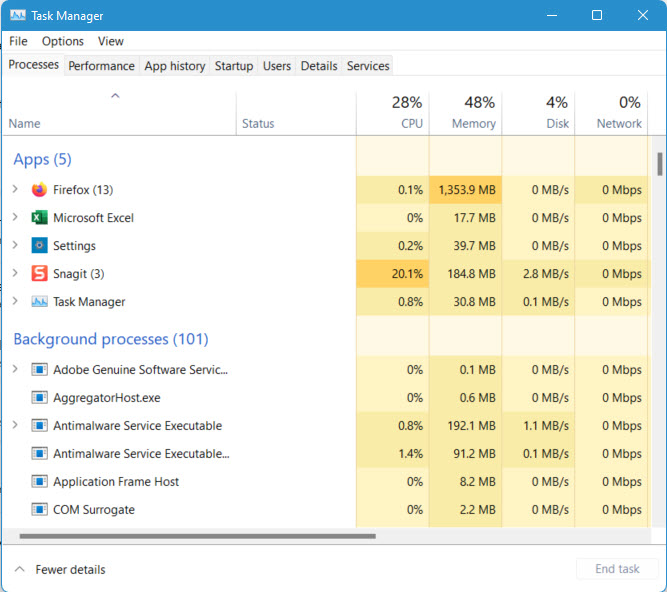
Task: Click the Snagit app icon
Action: point(40,273)
